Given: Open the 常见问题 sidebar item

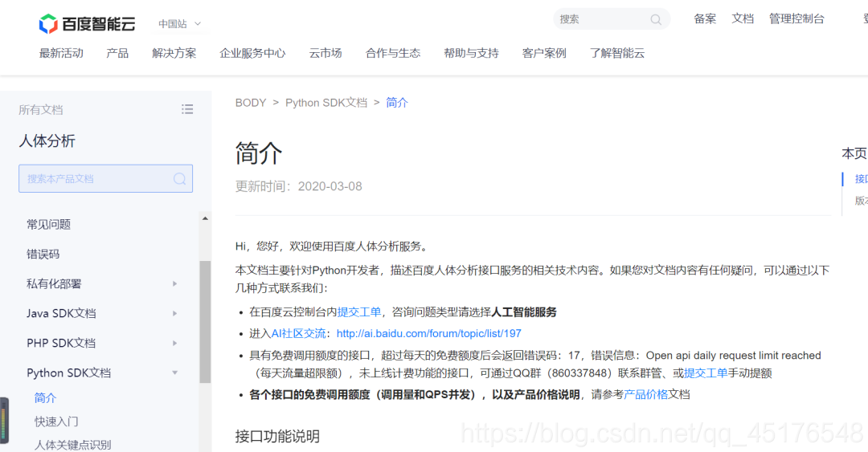Looking at the screenshot, I should [x=49, y=224].
